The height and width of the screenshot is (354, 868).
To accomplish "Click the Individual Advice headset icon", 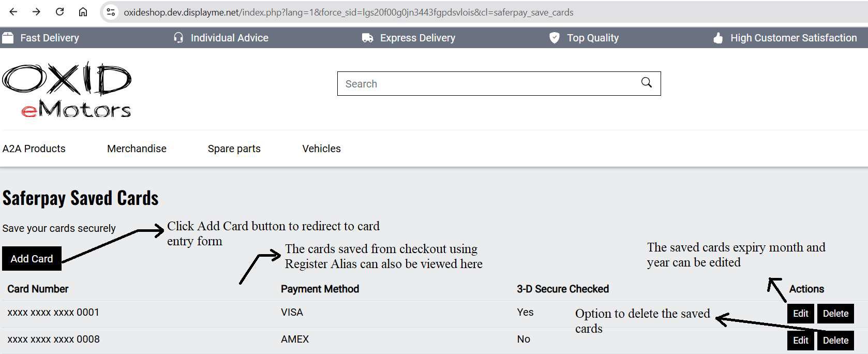I will [178, 38].
